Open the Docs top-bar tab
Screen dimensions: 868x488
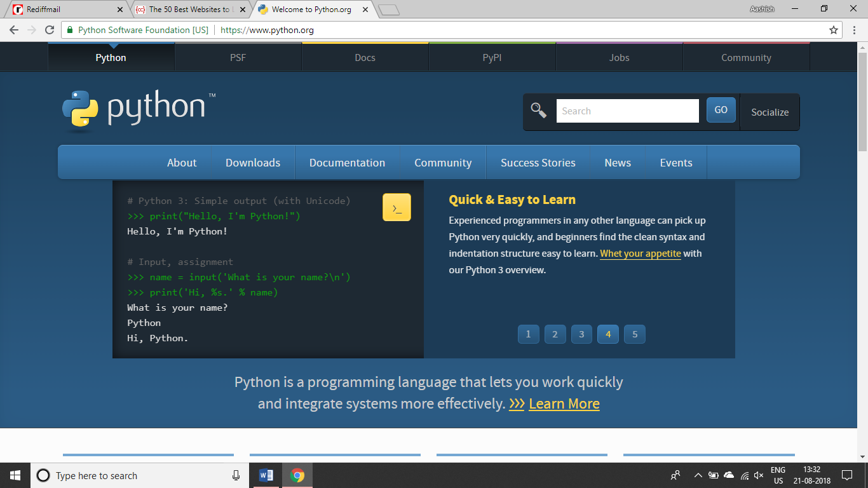tap(365, 57)
